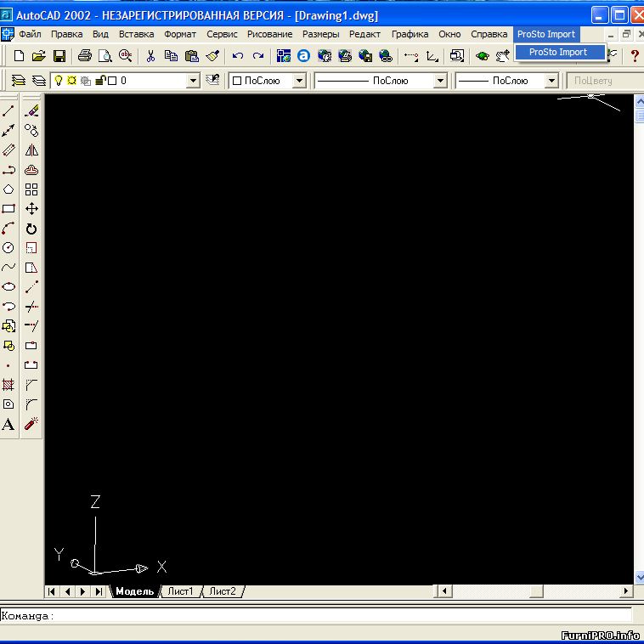The height and width of the screenshot is (644, 644).
Task: Expand the linetype ПоСлою dropdown
Action: point(440,81)
